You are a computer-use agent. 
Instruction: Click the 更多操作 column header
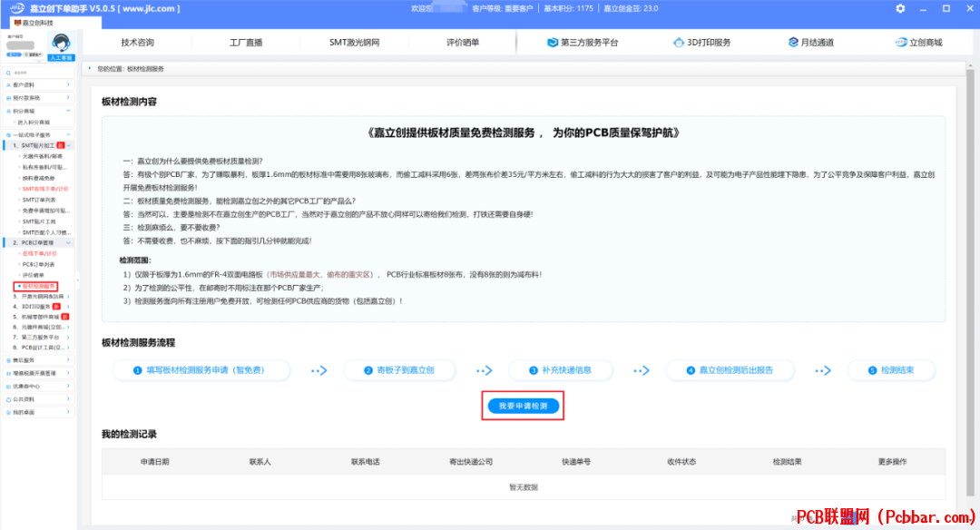tap(893, 462)
